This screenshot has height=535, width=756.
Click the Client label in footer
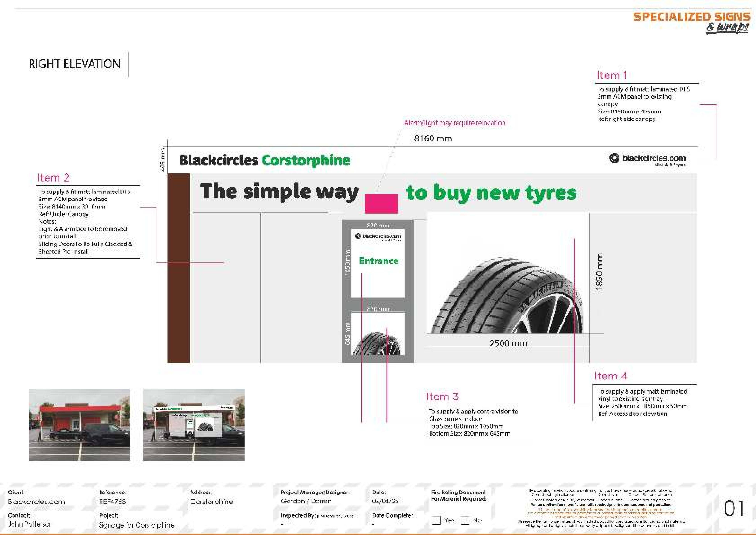[16, 493]
